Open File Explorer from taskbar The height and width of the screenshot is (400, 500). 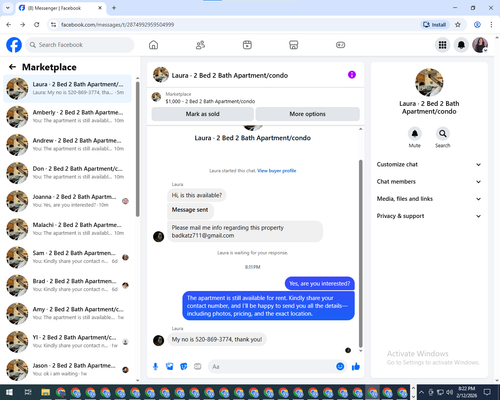tap(45, 392)
